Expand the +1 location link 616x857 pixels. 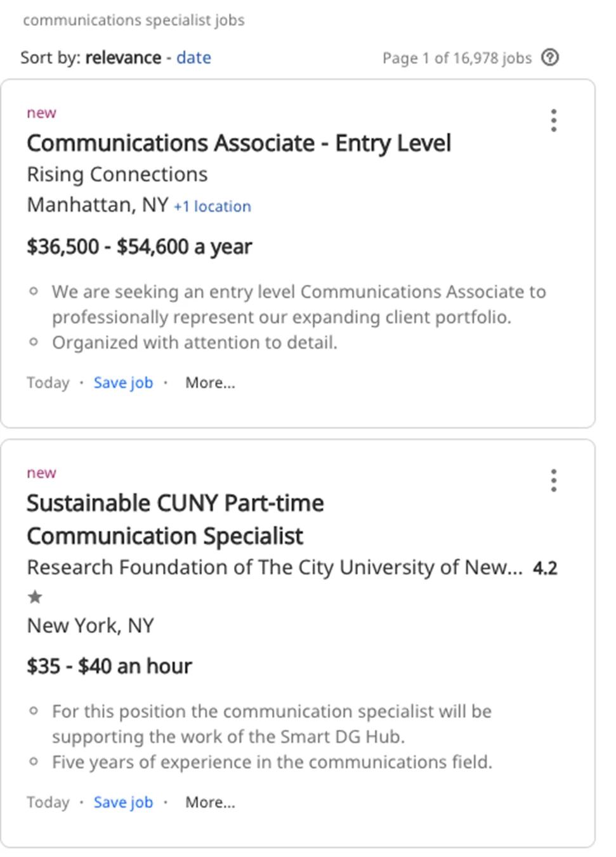pos(213,206)
